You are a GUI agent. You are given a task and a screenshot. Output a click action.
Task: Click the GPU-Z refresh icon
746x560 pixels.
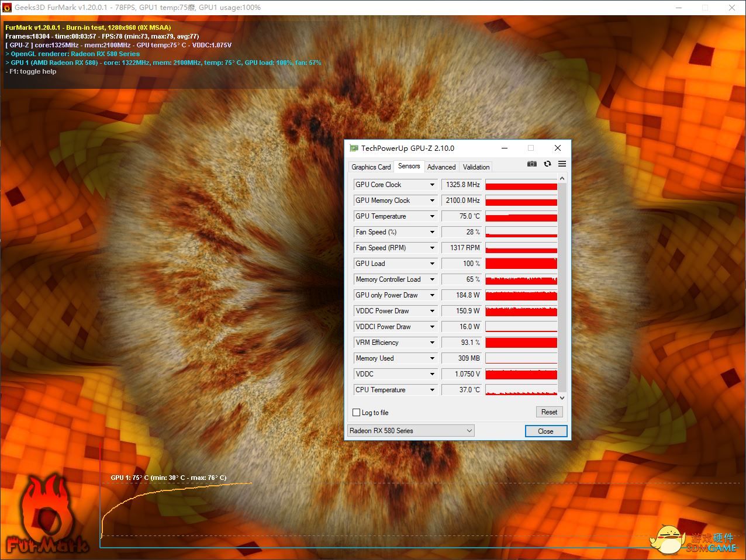[547, 164]
